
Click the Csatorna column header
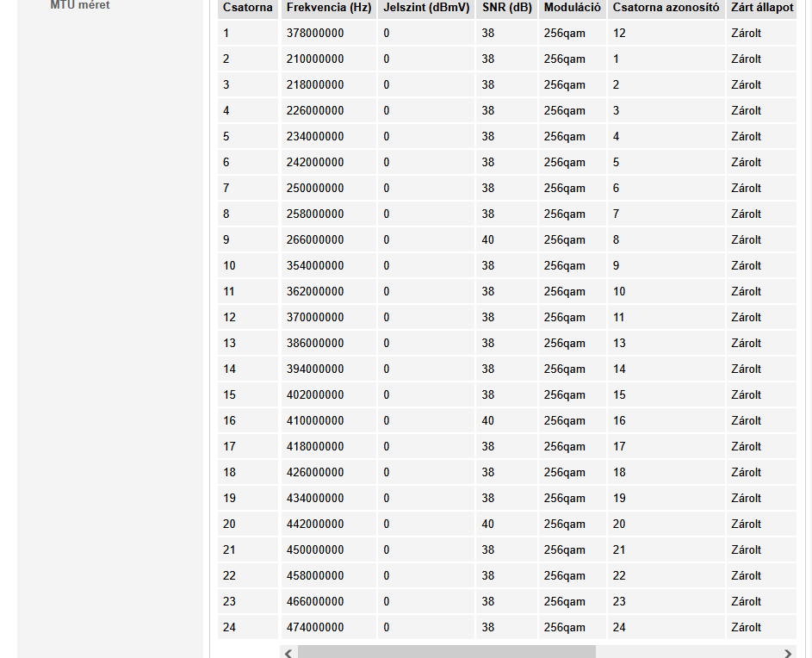[247, 7]
